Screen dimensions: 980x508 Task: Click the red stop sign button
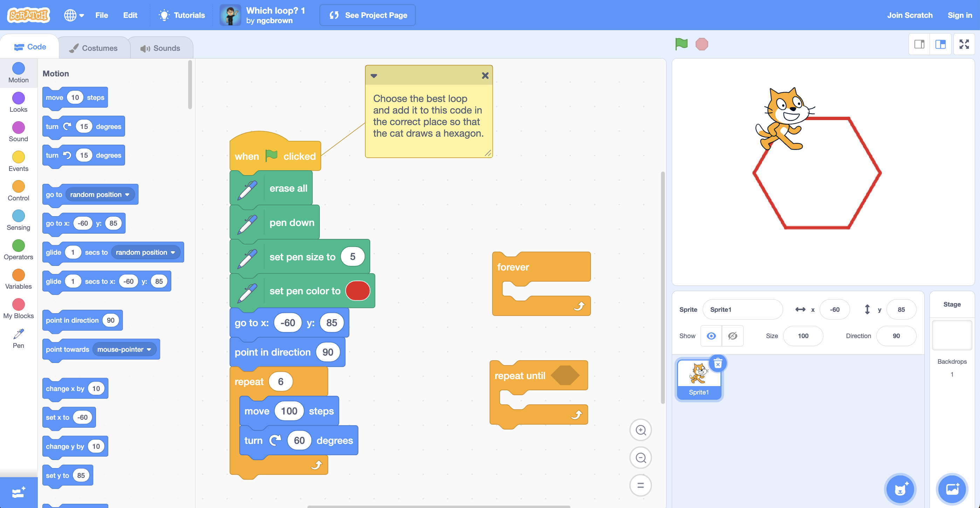tap(702, 44)
